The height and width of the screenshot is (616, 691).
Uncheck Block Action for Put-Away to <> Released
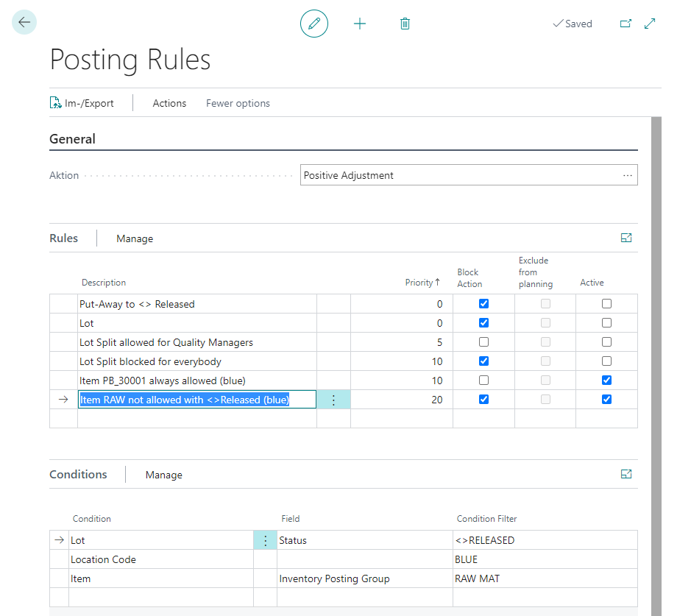(x=483, y=304)
